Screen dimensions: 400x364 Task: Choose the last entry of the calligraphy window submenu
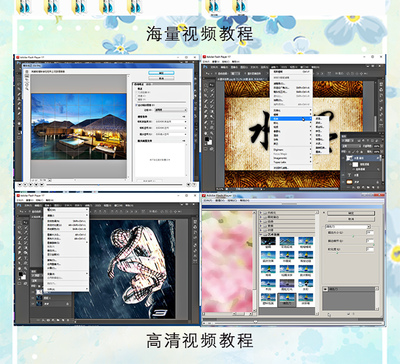[x=319, y=152]
